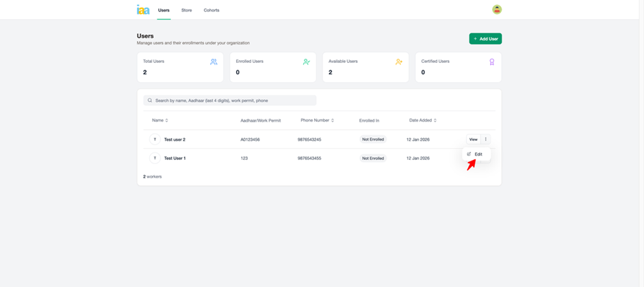Open three-dot menu for Test user 2
644x287 pixels.
click(x=485, y=139)
